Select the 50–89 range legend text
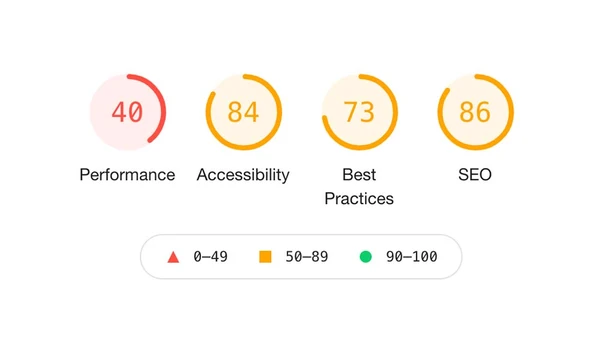 [x=307, y=257]
